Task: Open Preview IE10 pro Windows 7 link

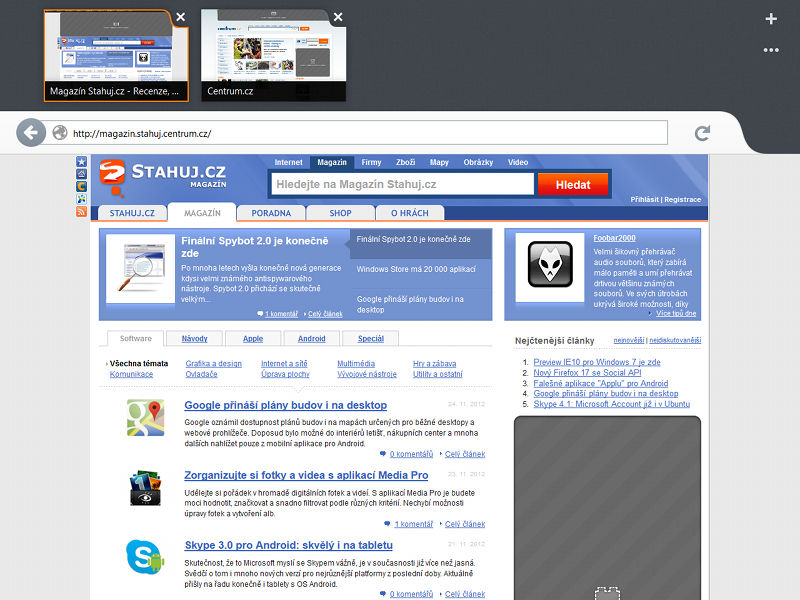Action: (597, 362)
